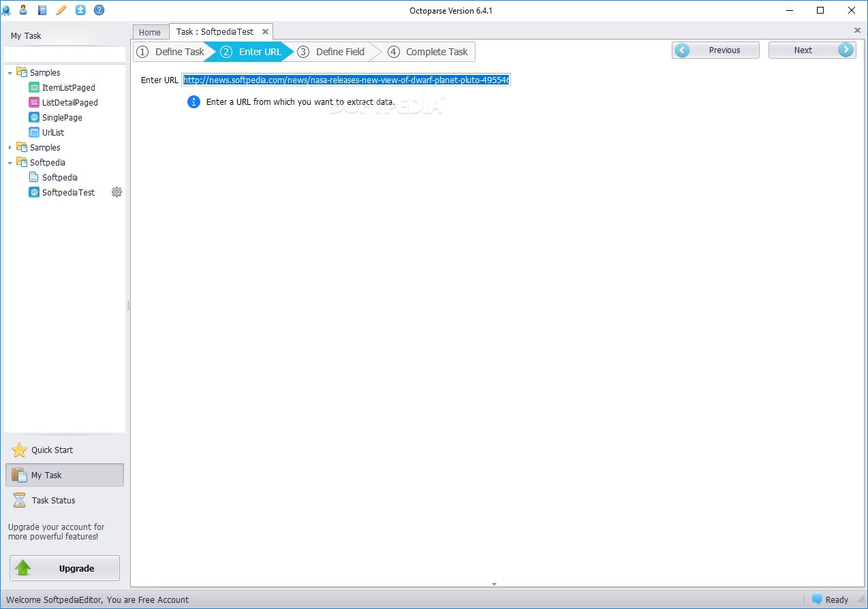Open the Task Status section

65,500
